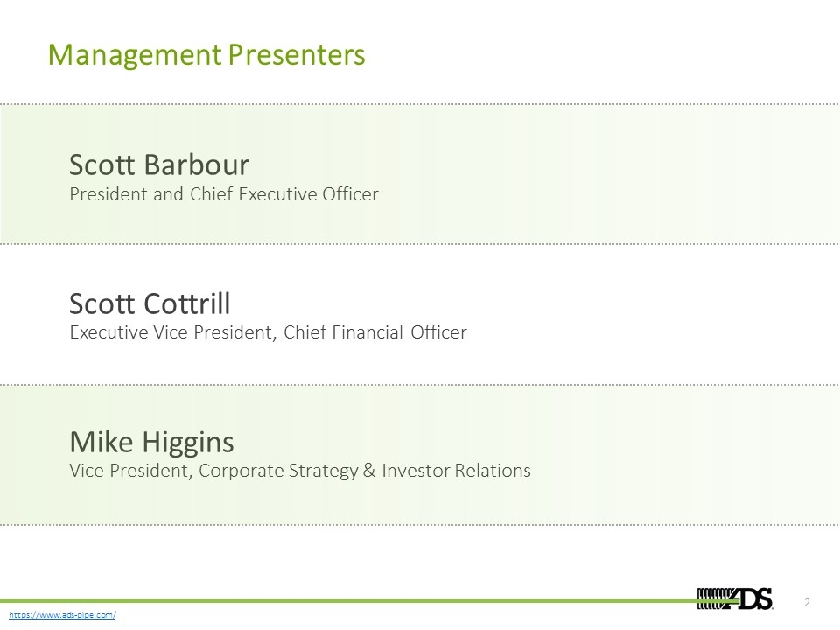The image size is (840, 630).
Task: Open the https://www.ads-pipe.com/ link
Action: [62, 614]
